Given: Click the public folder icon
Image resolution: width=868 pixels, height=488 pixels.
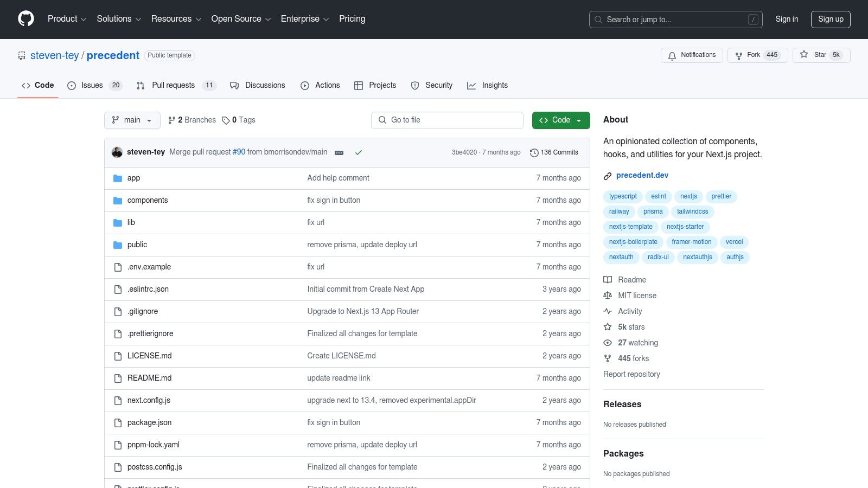Looking at the screenshot, I should pyautogui.click(x=118, y=245).
